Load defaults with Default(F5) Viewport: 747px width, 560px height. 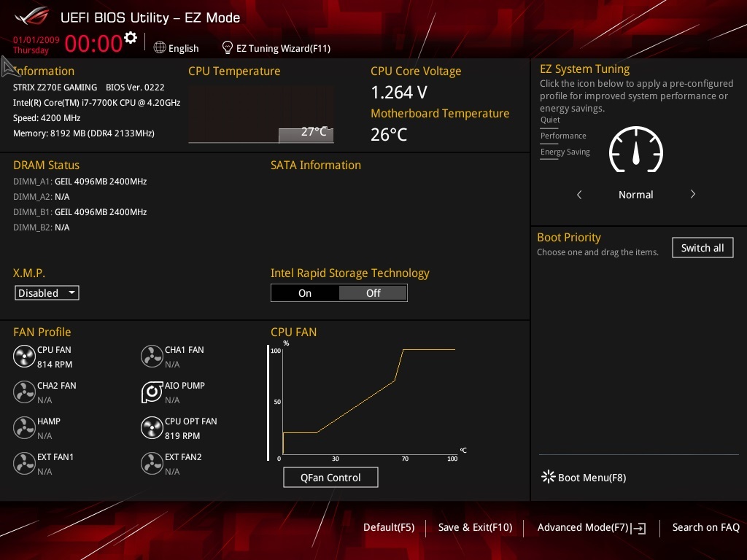tap(389, 527)
